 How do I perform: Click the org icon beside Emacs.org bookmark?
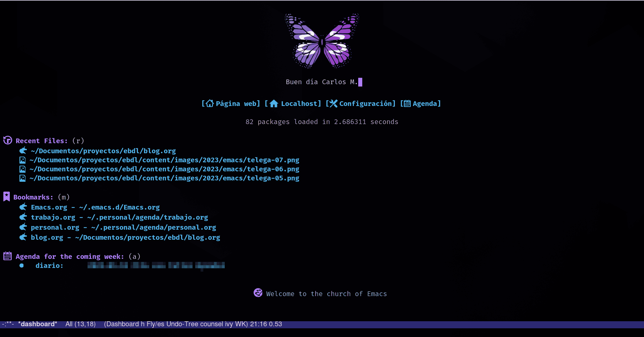[x=23, y=207]
